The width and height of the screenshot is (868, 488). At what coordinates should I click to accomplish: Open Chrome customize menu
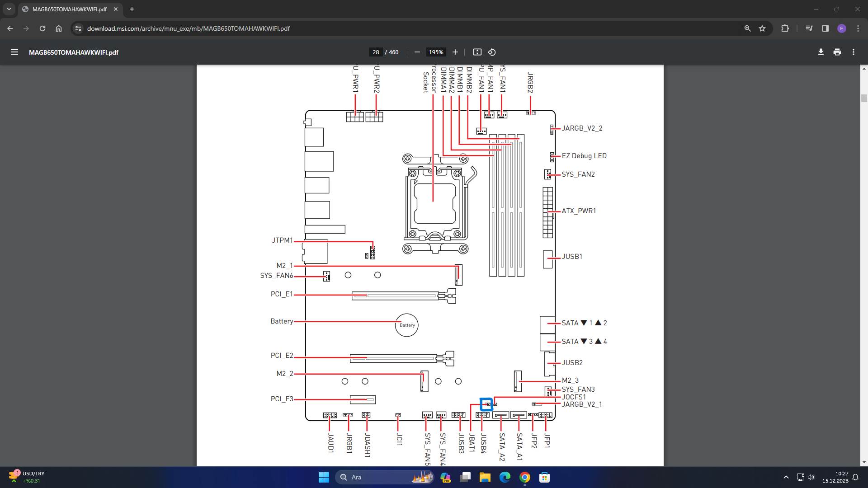coord(858,28)
